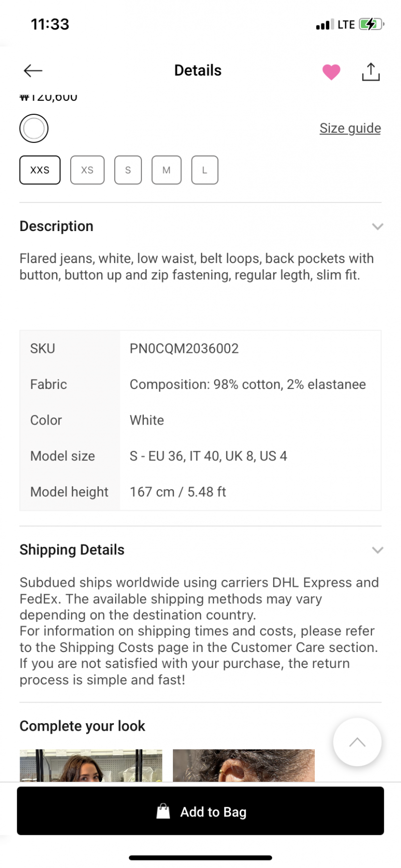The image size is (401, 868).
Task: Add the jeans to bag
Action: [200, 811]
